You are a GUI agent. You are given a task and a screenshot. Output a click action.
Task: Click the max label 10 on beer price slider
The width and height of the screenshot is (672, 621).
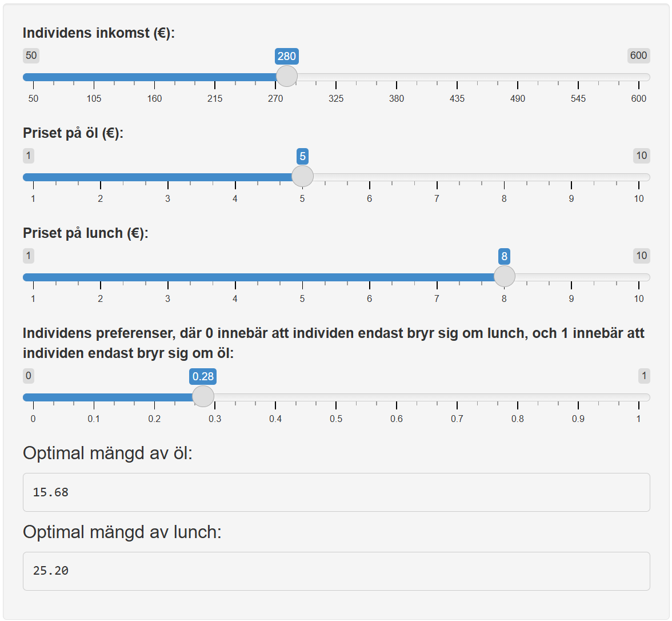point(641,156)
